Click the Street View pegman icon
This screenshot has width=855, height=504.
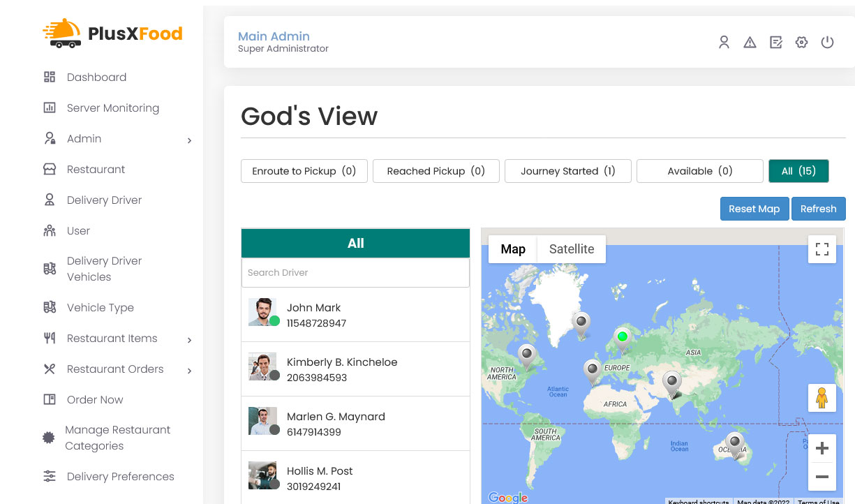(821, 398)
